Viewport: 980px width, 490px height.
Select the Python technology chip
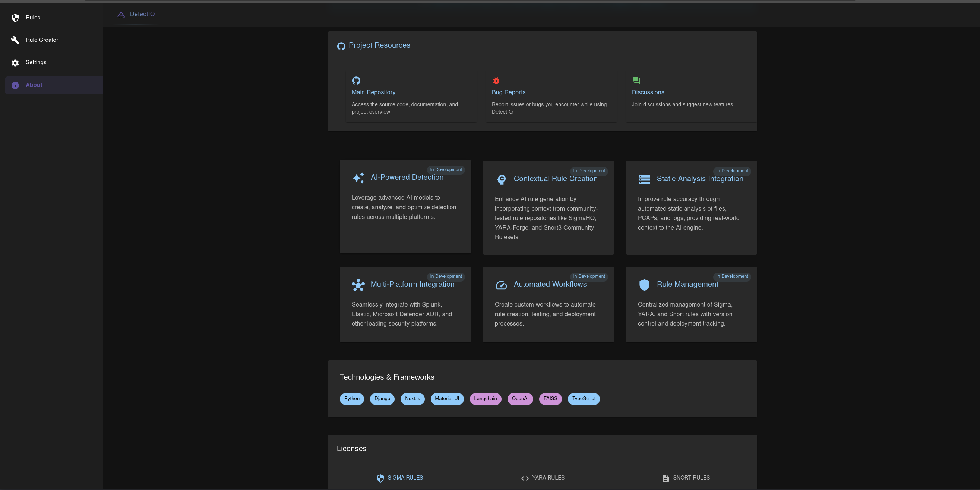[351, 399]
